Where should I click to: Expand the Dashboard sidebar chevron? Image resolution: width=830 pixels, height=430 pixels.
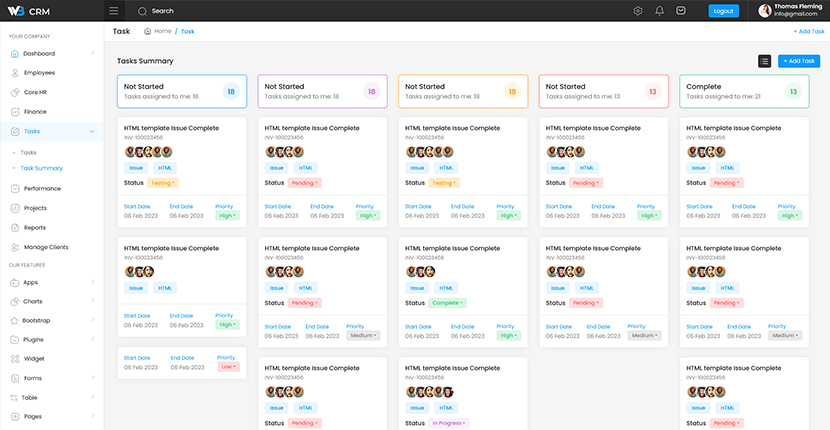coord(93,53)
